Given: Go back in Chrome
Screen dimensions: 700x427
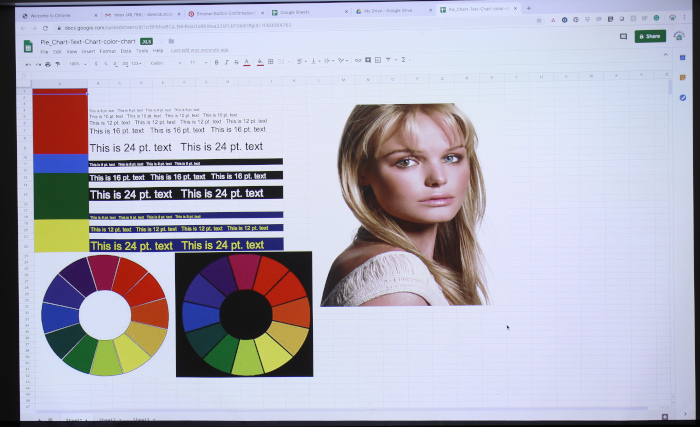Looking at the screenshot, I should tap(23, 28).
